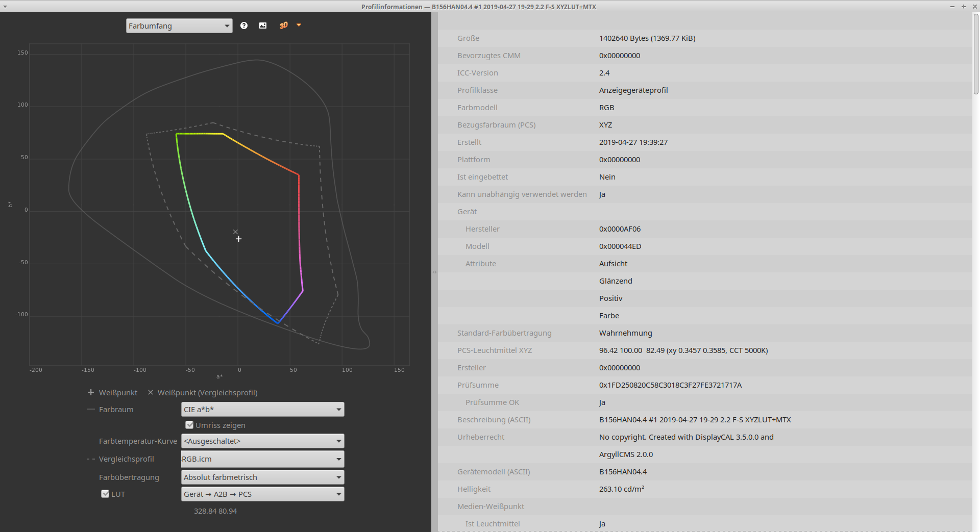
Task: Click the vertical scrollbar of the info panel
Action: [976, 54]
